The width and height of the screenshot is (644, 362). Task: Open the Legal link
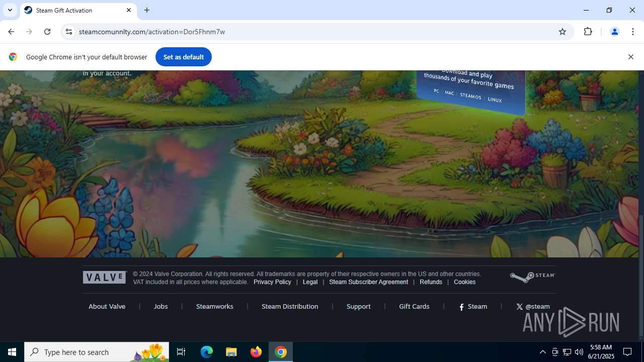[310, 282]
